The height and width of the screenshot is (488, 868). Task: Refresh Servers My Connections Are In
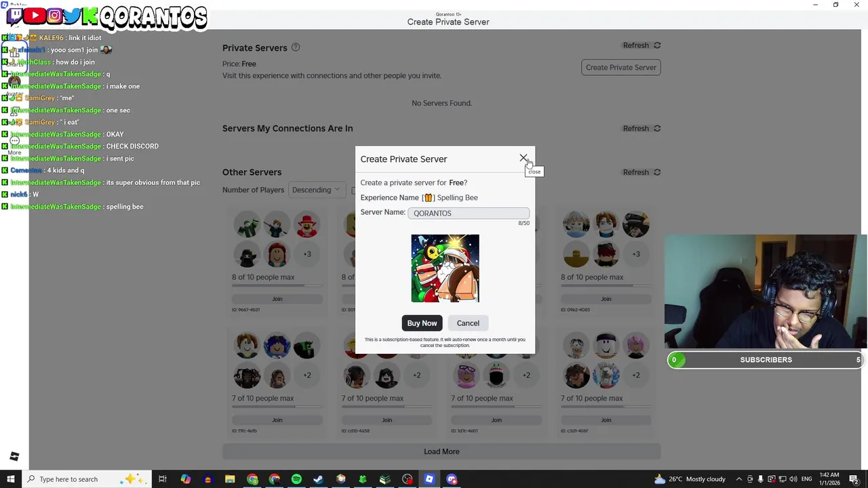pos(642,128)
